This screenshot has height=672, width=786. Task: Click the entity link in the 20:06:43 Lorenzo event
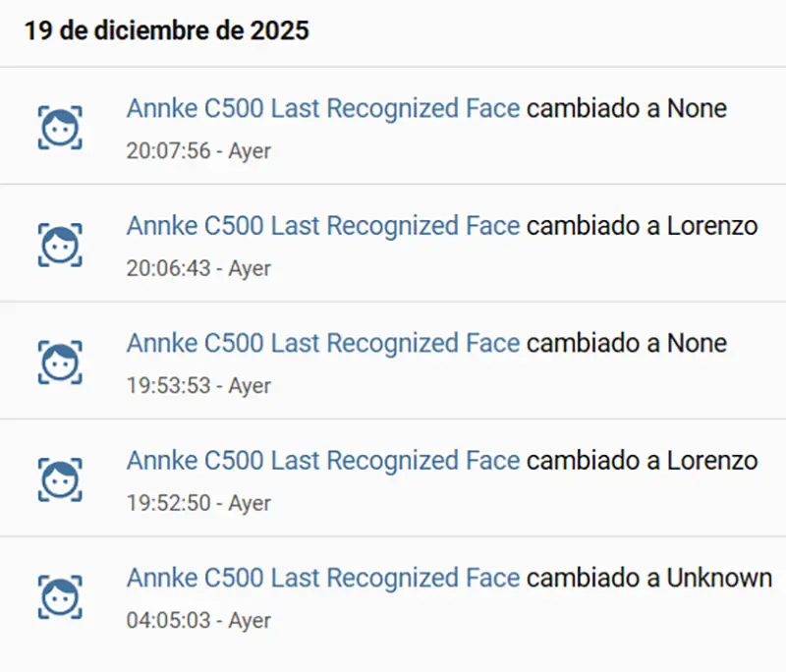click(322, 226)
